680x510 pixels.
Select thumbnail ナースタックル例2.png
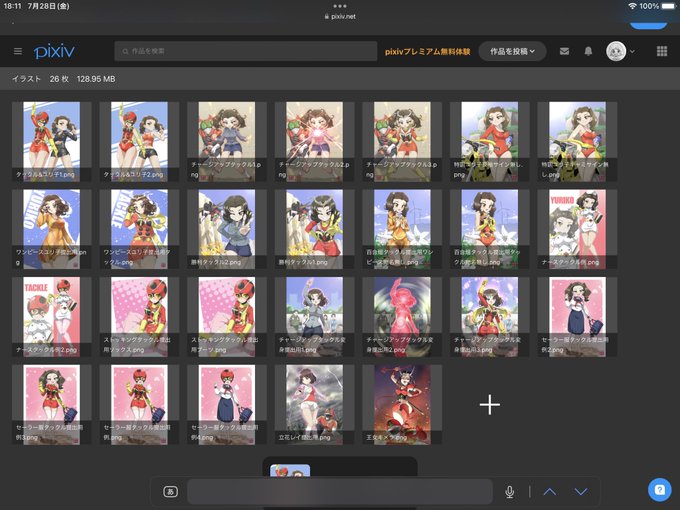(52, 317)
